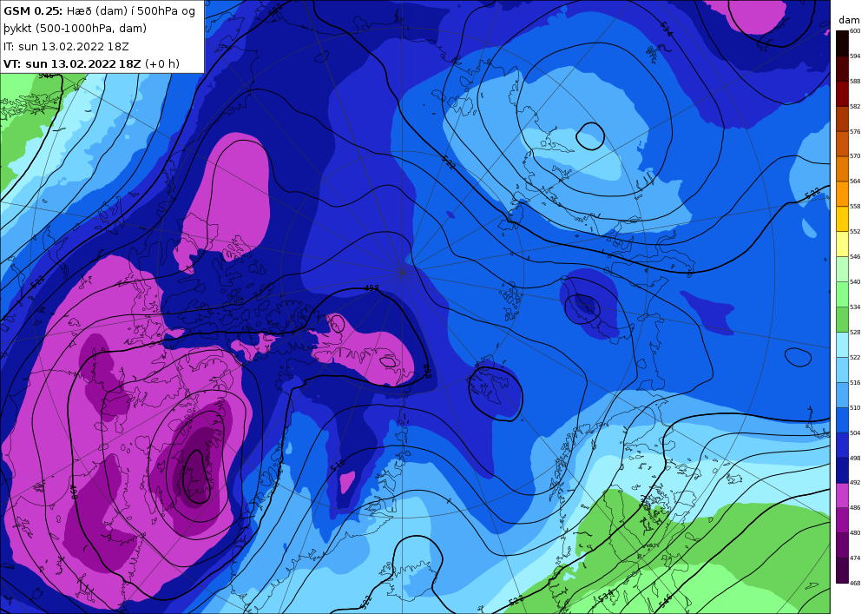The height and width of the screenshot is (614, 868).
Task: Click the colorbar tick label "564"
Action: pyautogui.click(x=855, y=182)
